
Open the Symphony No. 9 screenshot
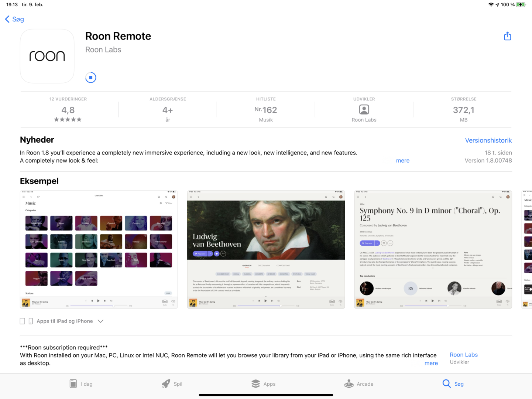tap(433, 249)
